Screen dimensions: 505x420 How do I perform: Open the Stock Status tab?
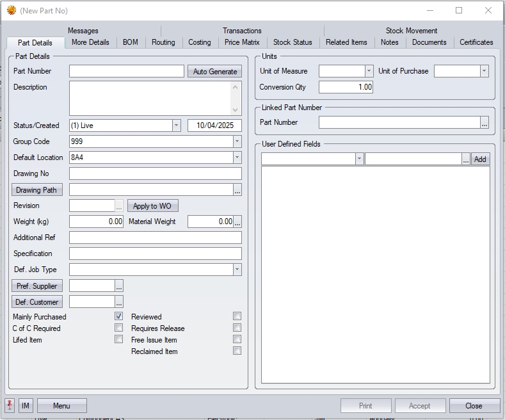293,42
